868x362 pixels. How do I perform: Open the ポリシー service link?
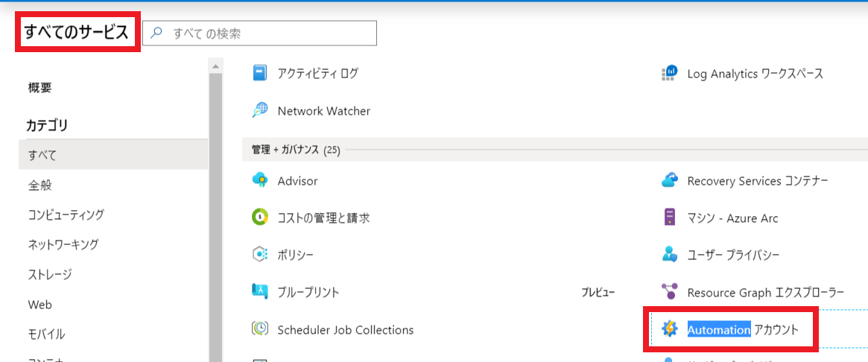pyautogui.click(x=295, y=255)
